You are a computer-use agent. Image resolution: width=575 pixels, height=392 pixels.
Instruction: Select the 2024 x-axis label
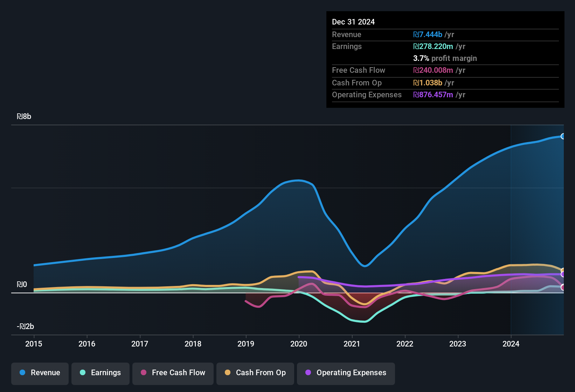pyautogui.click(x=511, y=344)
